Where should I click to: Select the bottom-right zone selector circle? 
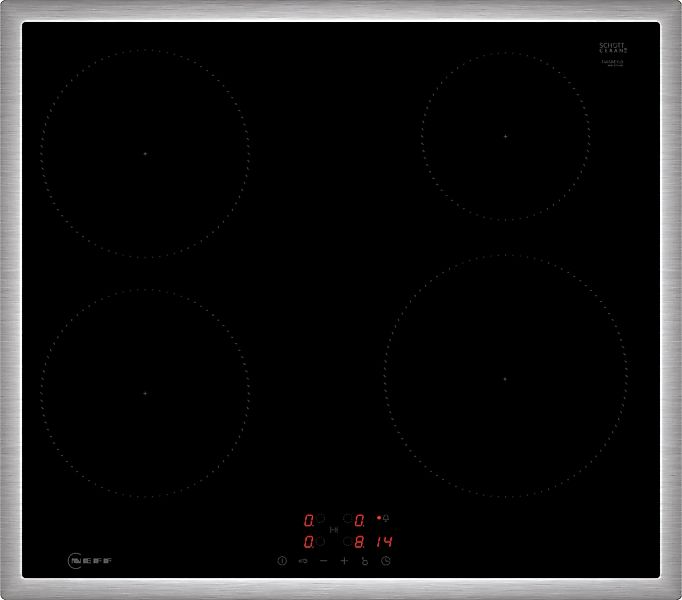point(347,541)
